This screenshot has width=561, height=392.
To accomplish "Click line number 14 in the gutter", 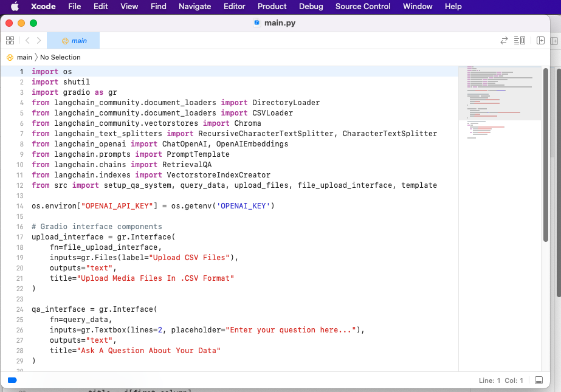I will pos(19,206).
